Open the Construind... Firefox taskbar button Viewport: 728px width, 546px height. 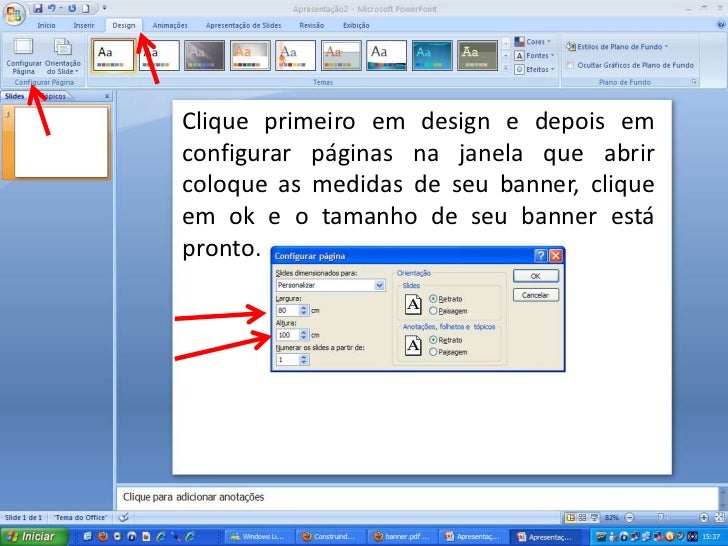point(331,537)
